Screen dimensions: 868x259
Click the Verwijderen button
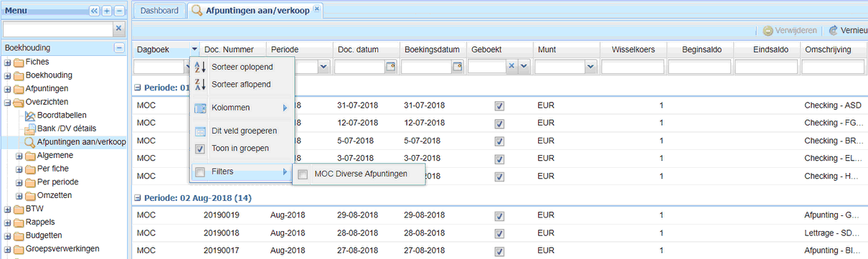pos(789,31)
